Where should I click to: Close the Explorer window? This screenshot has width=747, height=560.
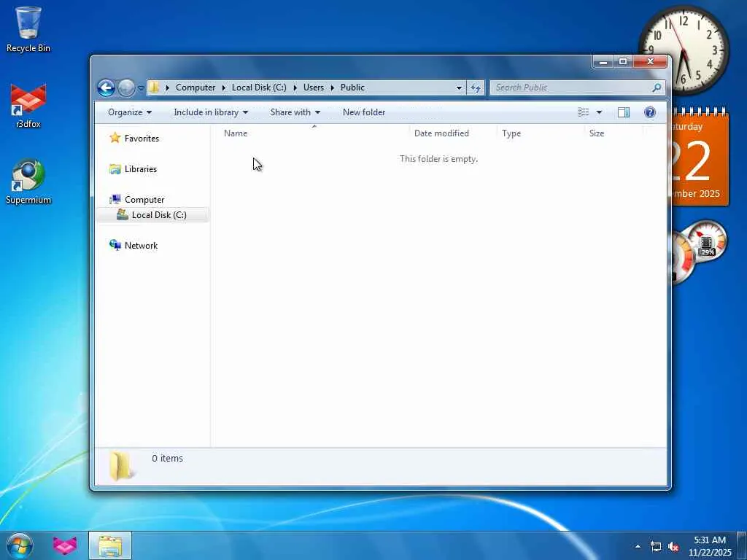[x=650, y=62]
